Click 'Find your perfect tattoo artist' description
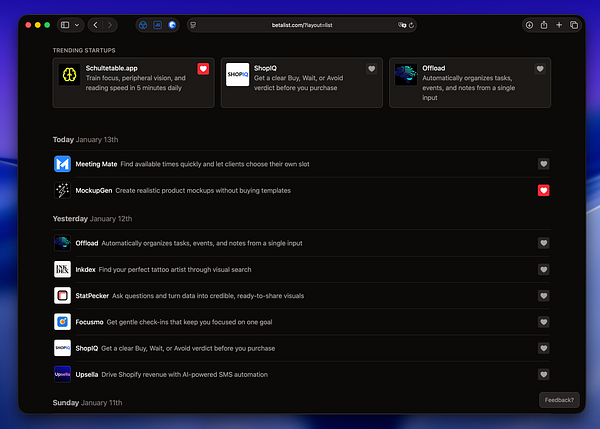This screenshot has height=429, width=600. pos(175,269)
